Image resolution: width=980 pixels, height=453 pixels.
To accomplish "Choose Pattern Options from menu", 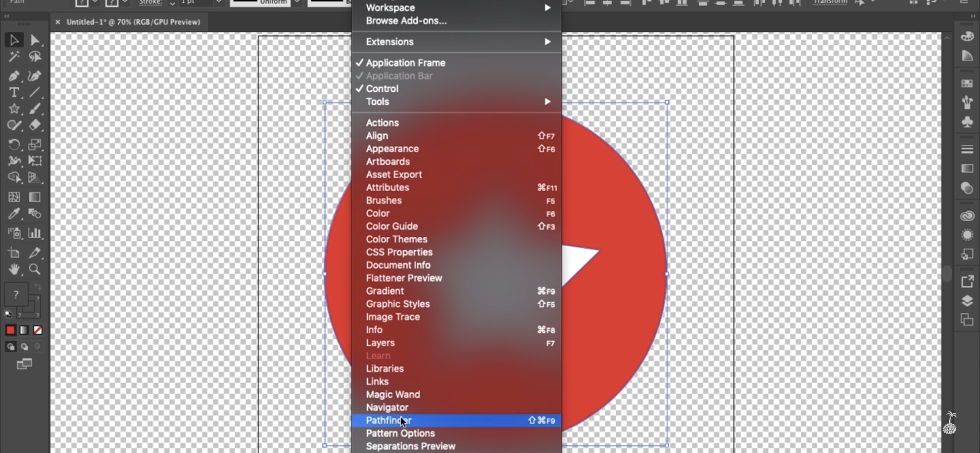I will (x=456, y=433).
